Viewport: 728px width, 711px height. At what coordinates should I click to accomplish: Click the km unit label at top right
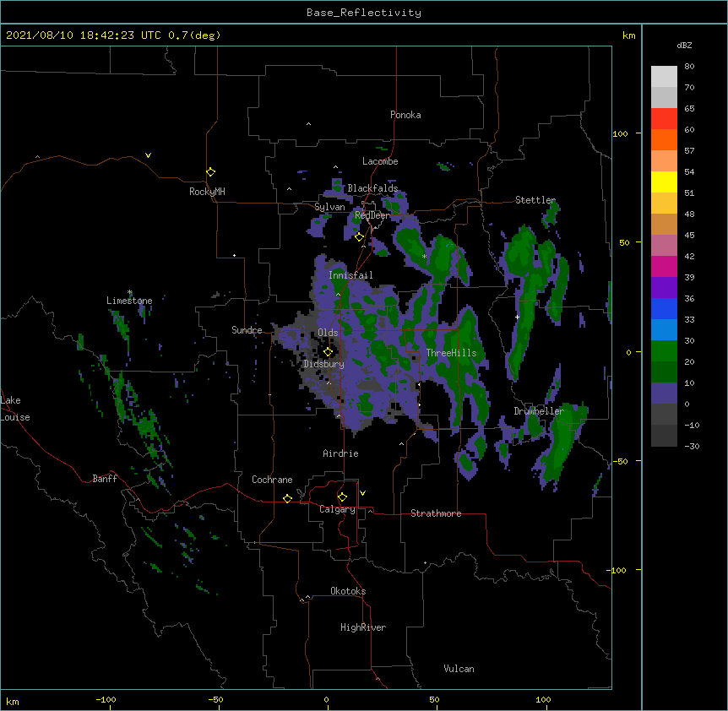(x=629, y=35)
